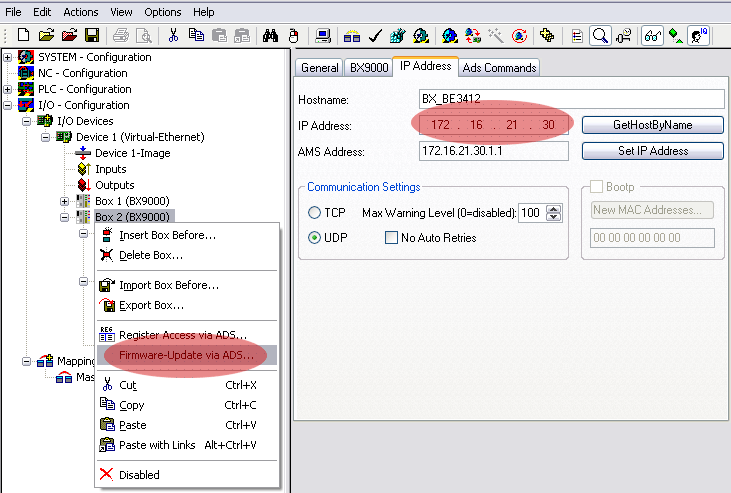Decrease the Max Warning Level stepper
The image size is (731, 493).
[553, 216]
